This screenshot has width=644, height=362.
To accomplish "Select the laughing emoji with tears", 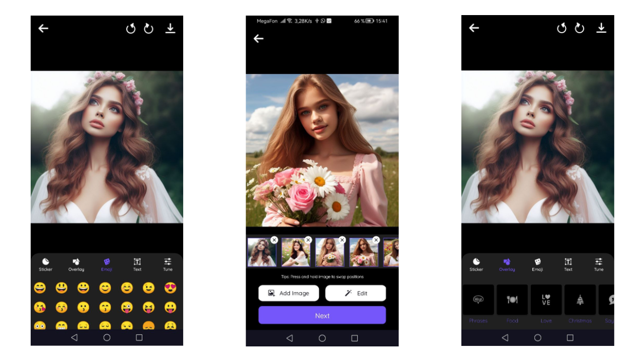I will [40, 288].
